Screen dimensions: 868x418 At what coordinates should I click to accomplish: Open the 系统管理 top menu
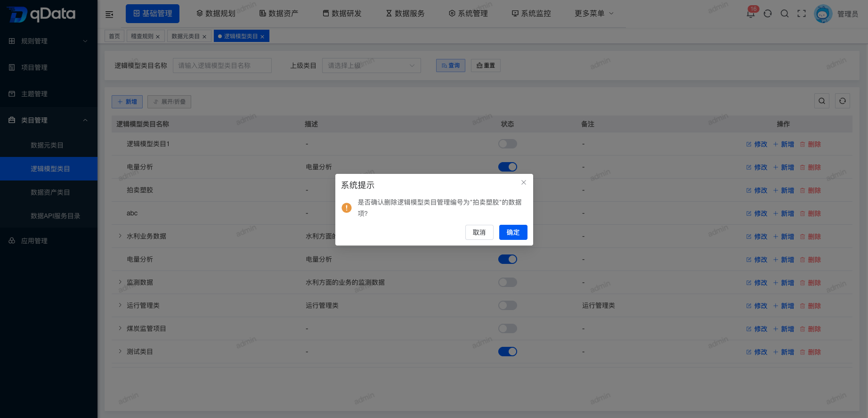click(468, 14)
